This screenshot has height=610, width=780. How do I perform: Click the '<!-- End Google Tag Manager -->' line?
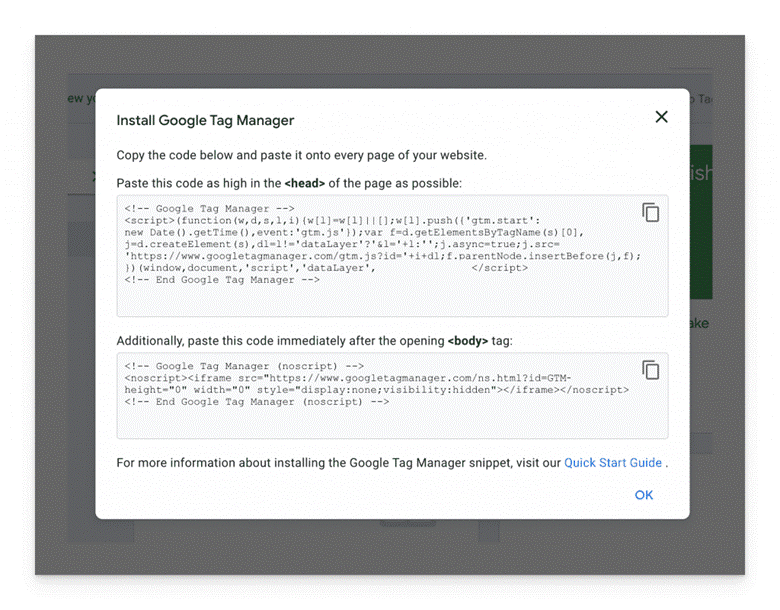click(x=222, y=280)
